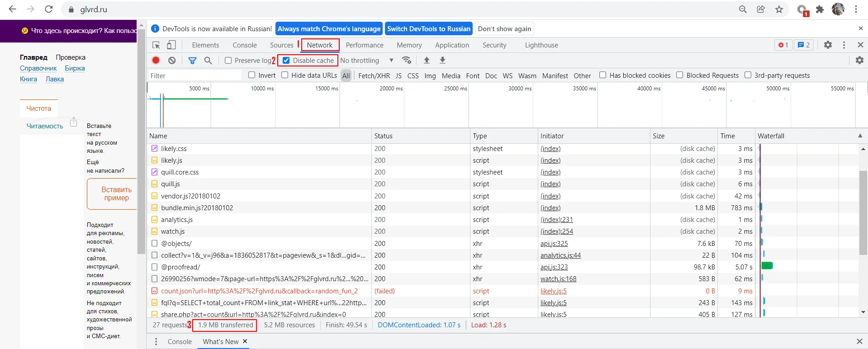Screen dimensions: 868x349
Task: Open network search with the magnifier icon
Action: (x=208, y=60)
